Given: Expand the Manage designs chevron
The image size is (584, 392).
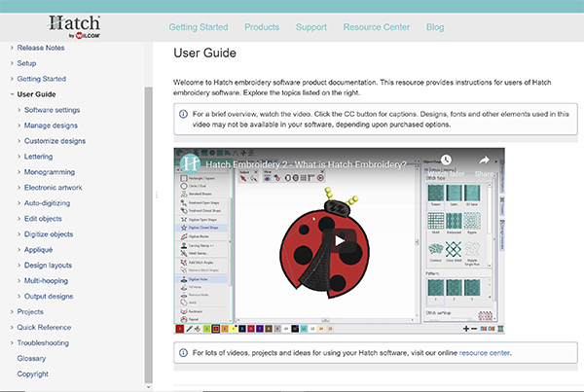Looking at the screenshot, I should tap(19, 125).
